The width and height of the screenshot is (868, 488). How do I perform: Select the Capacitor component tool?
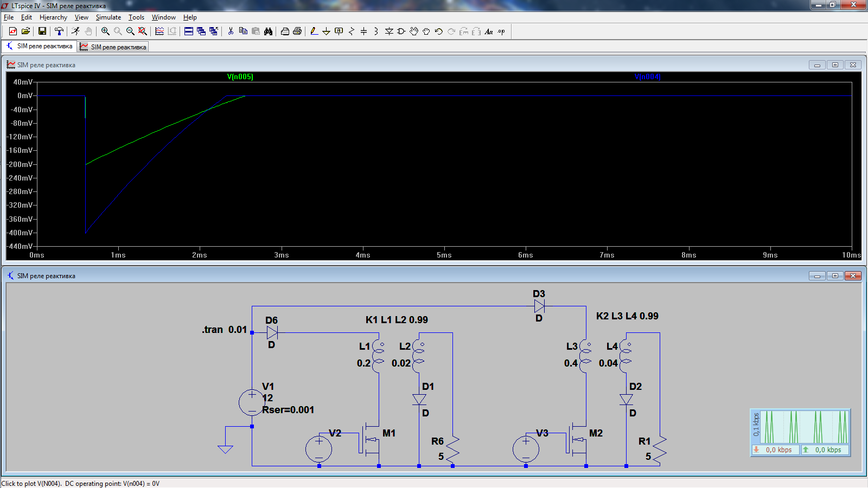pyautogui.click(x=363, y=31)
